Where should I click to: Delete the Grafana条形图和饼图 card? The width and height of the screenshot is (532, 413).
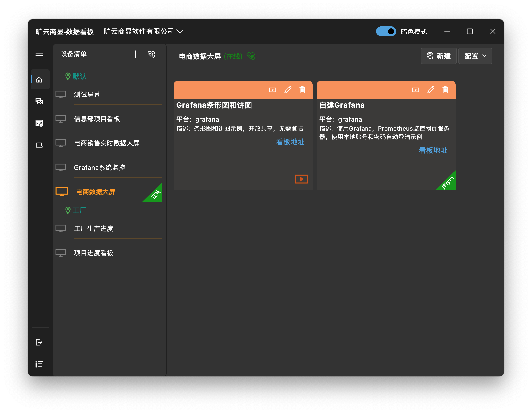[x=302, y=90]
